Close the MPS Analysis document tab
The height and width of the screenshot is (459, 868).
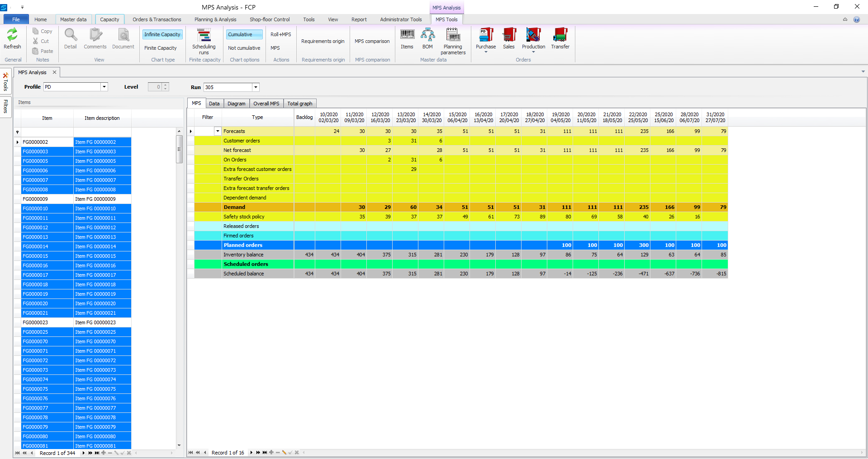pyautogui.click(x=54, y=72)
